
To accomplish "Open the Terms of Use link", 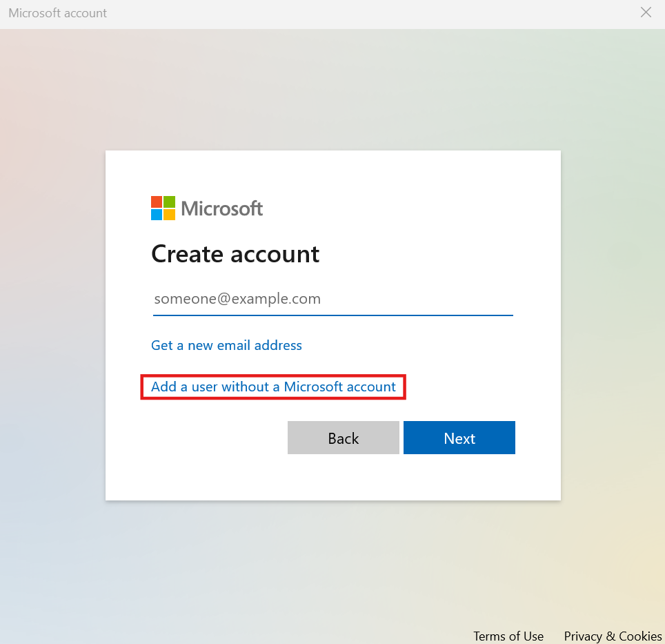I will pos(508,636).
